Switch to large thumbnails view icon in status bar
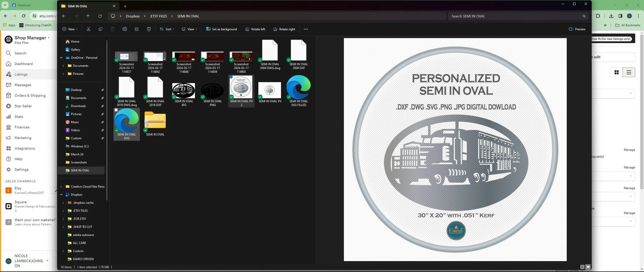 pos(588,267)
